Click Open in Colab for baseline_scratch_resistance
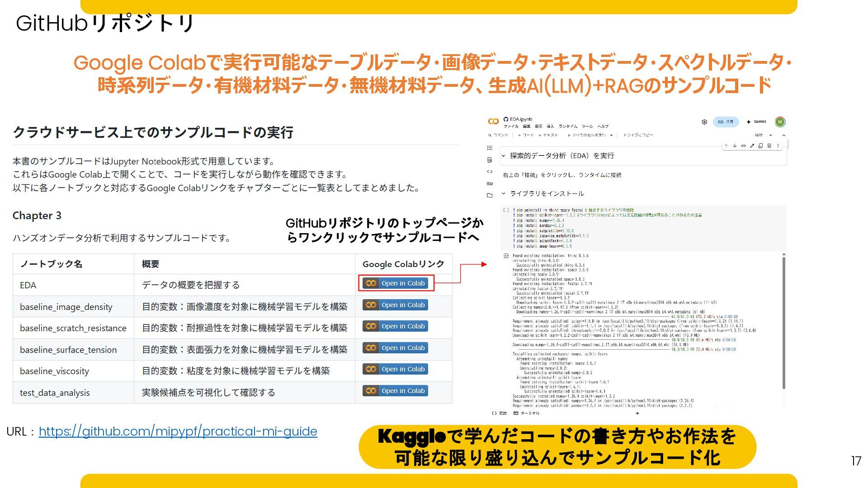This screenshot has height=488, width=868. [x=395, y=326]
